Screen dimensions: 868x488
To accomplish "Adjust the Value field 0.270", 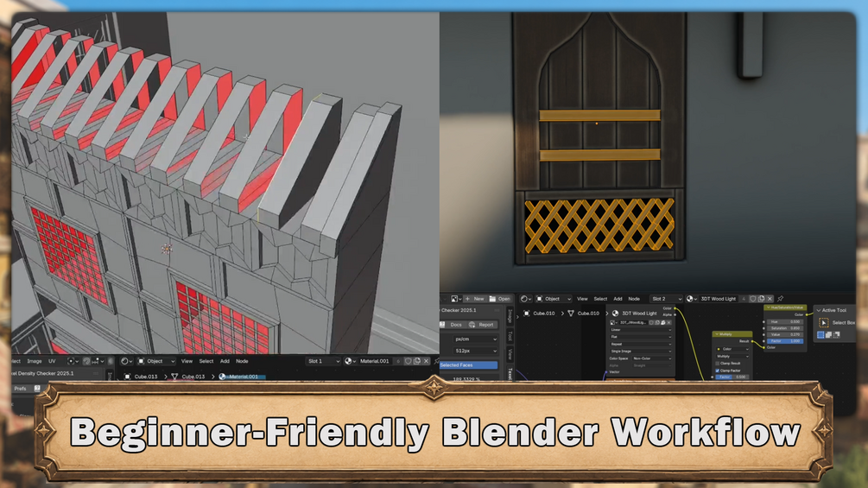I will click(785, 335).
